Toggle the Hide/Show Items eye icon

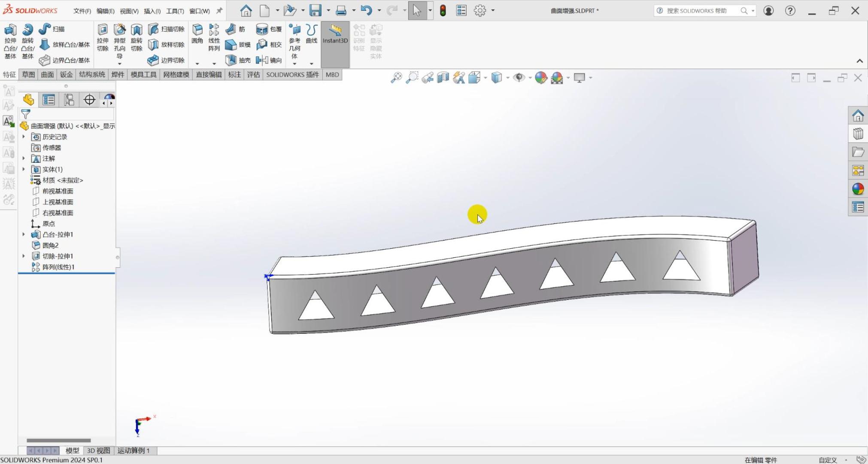(x=519, y=78)
